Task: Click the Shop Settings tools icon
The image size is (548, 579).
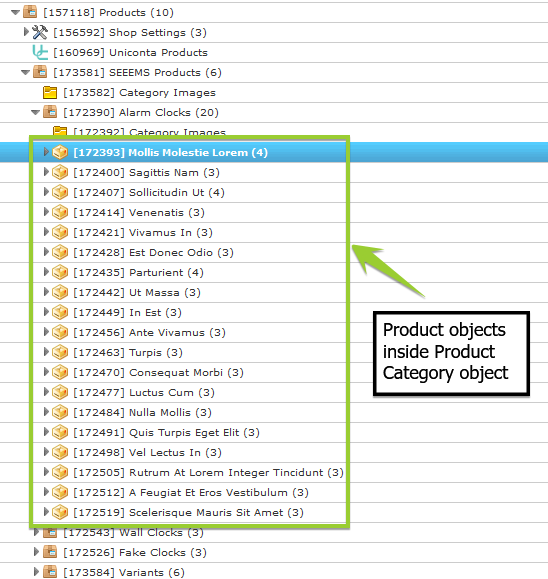Action: pos(40,32)
